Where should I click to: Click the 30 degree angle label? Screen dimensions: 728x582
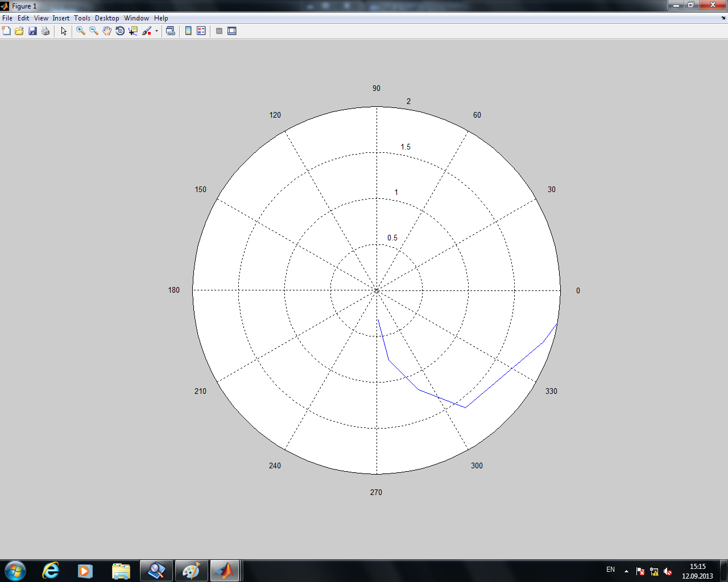552,189
